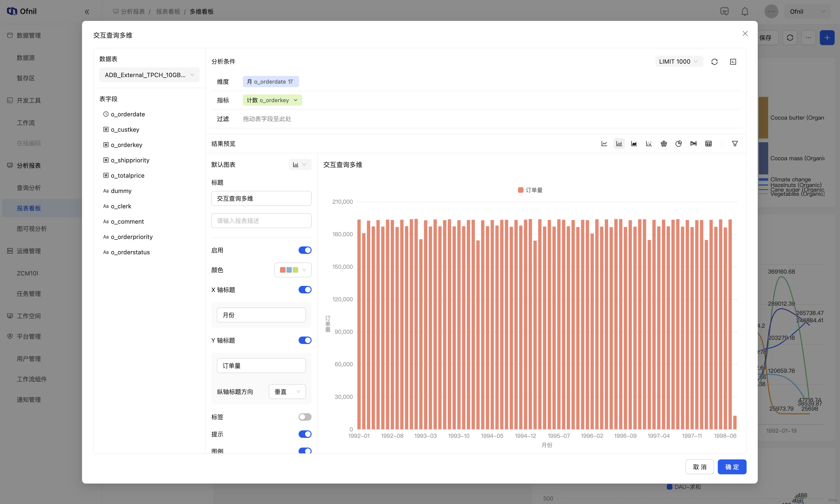The height and width of the screenshot is (504, 840).
Task: Click the 月 o_orderdate dimension tag
Action: (271, 82)
